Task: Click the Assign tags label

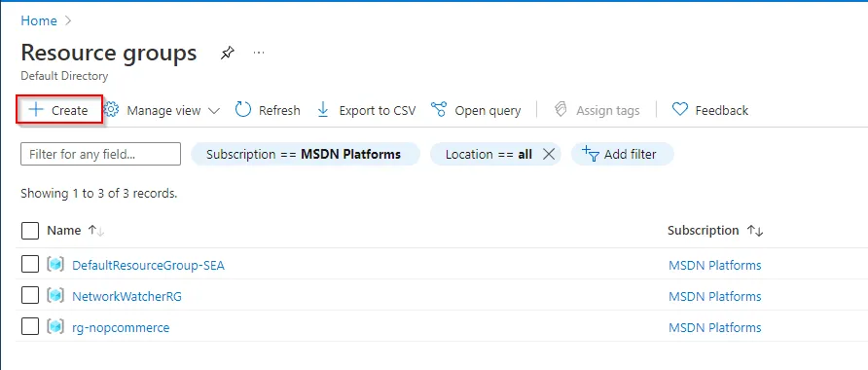Action: point(608,111)
